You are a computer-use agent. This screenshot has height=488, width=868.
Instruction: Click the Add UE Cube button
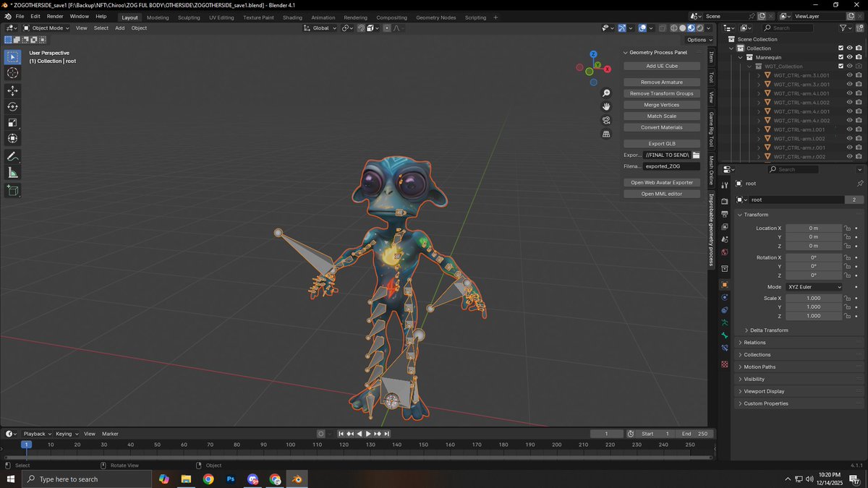(662, 66)
